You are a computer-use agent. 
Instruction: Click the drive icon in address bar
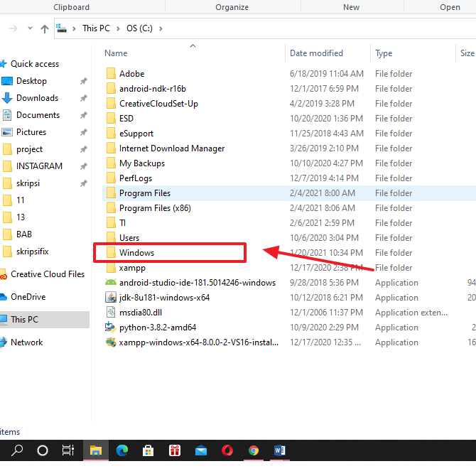pos(61,28)
